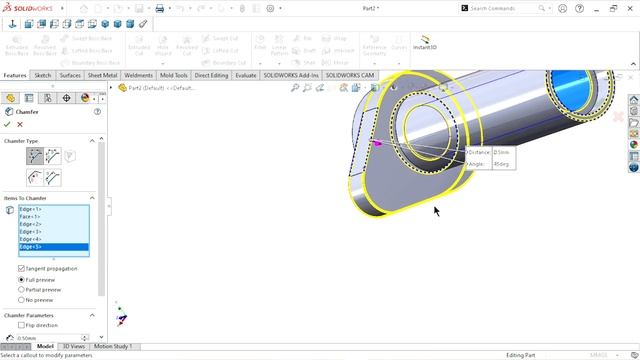This screenshot has width=640, height=360.
Task: Click Distance value in graphics callout
Action: click(x=503, y=152)
